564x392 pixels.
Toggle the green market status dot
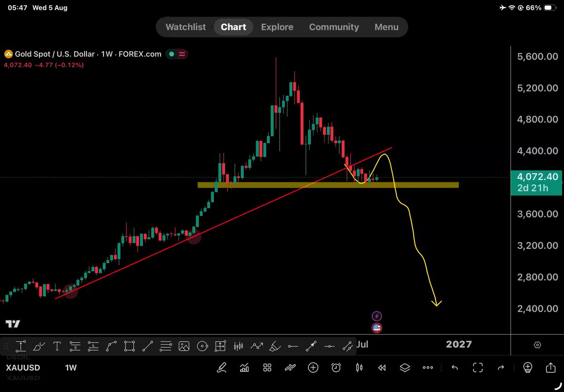point(172,54)
